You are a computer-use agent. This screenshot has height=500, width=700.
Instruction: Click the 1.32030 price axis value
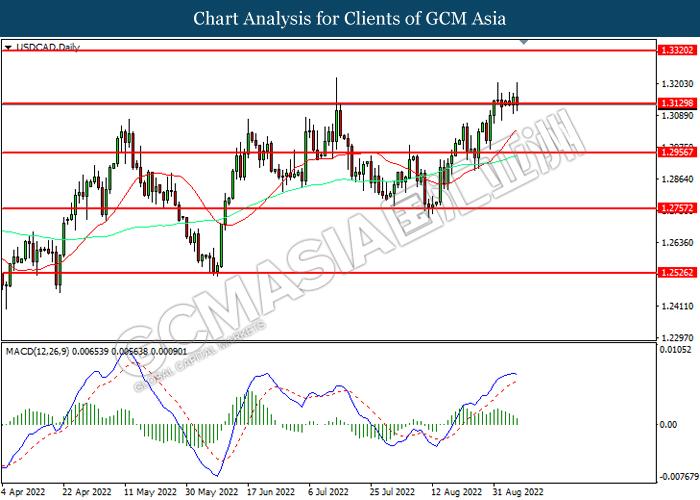tap(677, 83)
